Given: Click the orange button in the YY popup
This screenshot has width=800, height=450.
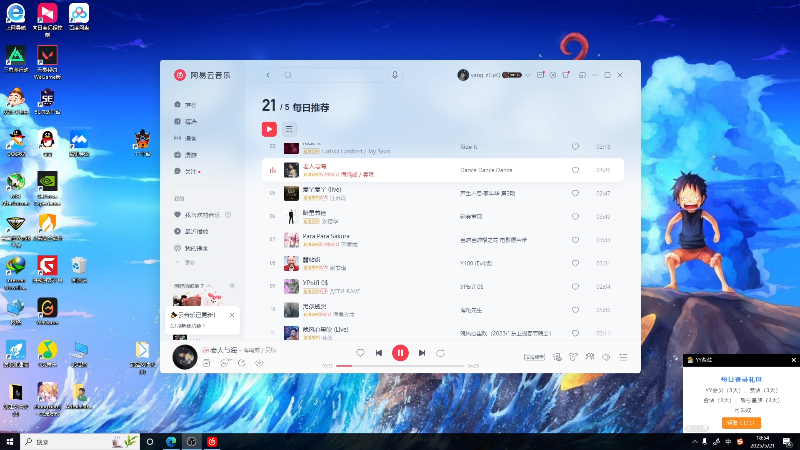Looking at the screenshot, I should coord(741,422).
